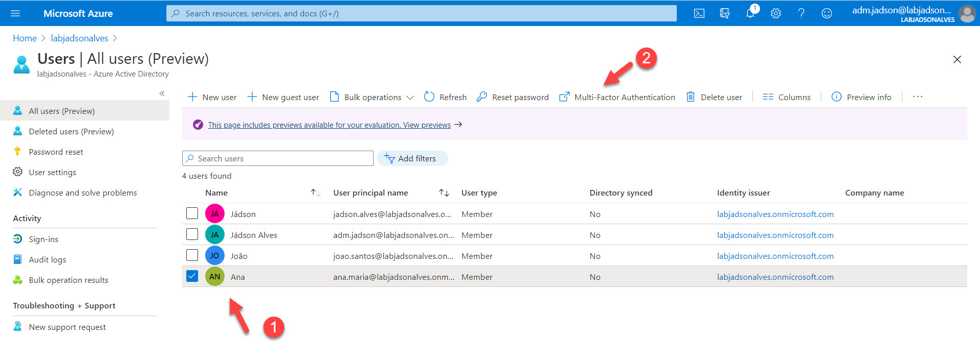The width and height of the screenshot is (980, 360).
Task: Open the user named Ana
Action: click(x=238, y=277)
